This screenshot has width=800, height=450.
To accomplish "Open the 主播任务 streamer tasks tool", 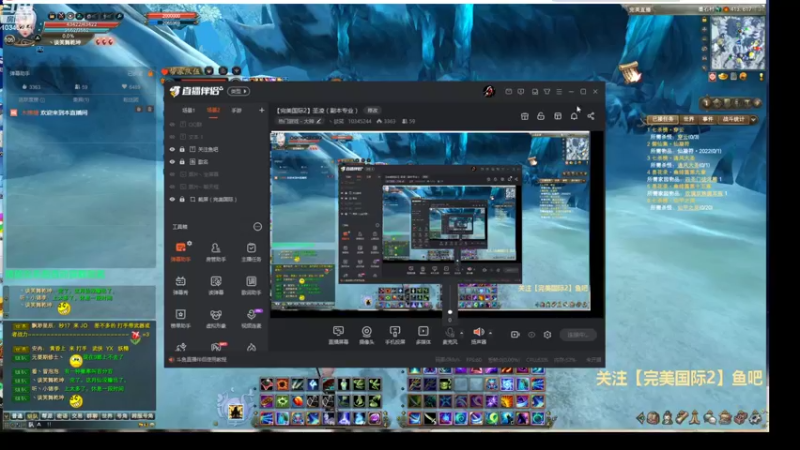I will 251,252.
